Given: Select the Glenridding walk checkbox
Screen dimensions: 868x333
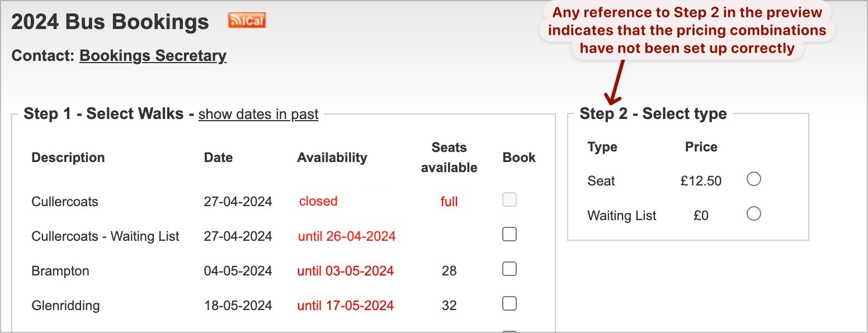Looking at the screenshot, I should pos(509,303).
